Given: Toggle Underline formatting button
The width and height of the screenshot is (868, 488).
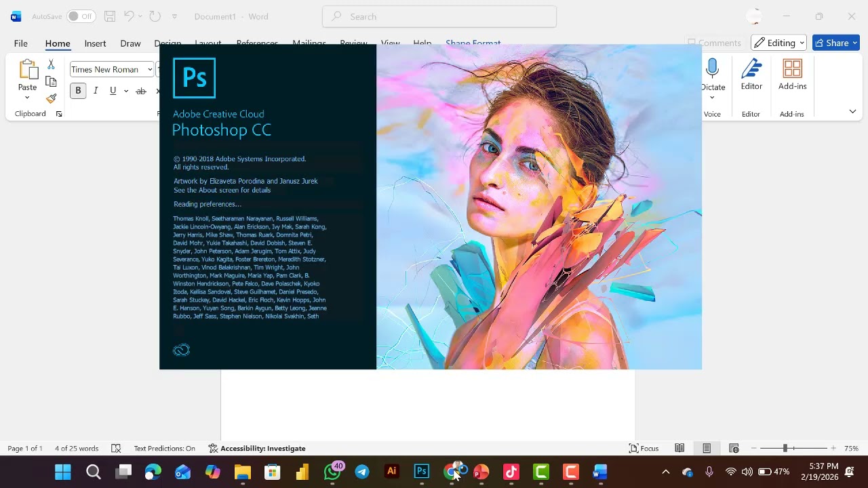Looking at the screenshot, I should (113, 91).
